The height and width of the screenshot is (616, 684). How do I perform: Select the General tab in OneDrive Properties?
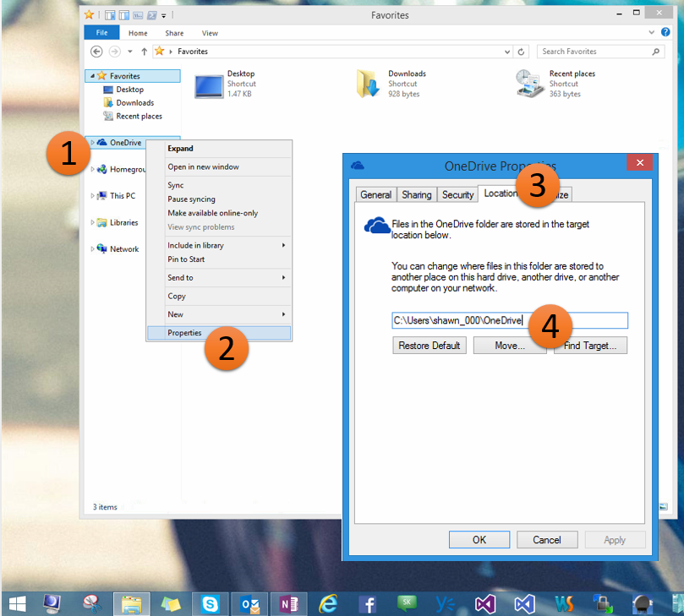pos(375,194)
